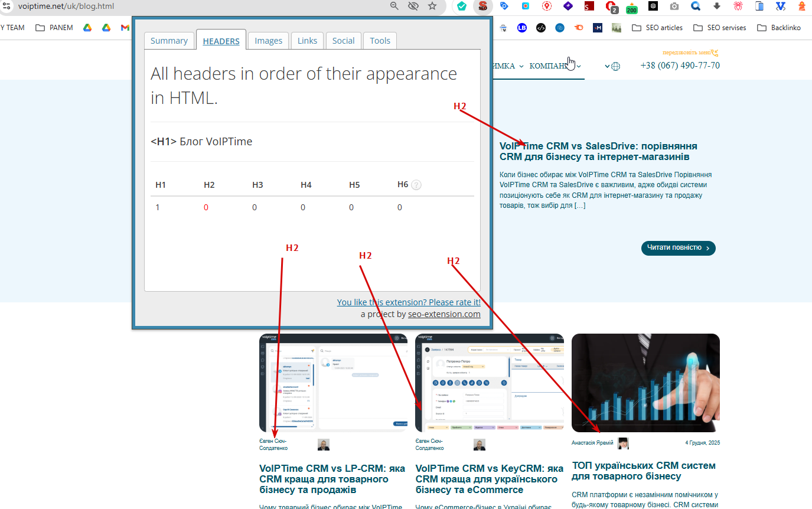Viewport: 812px width, 509px height.
Task: Open the blue V extension icon
Action: pos(781,6)
